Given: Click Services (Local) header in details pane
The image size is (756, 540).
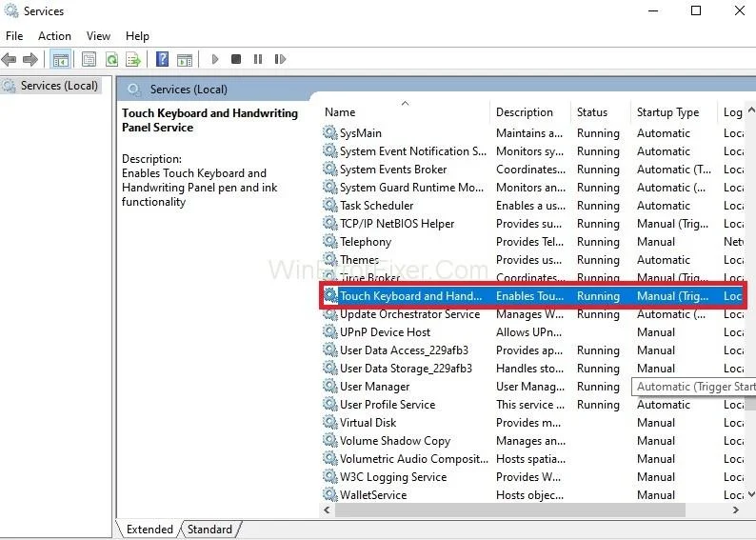Looking at the screenshot, I should [188, 90].
